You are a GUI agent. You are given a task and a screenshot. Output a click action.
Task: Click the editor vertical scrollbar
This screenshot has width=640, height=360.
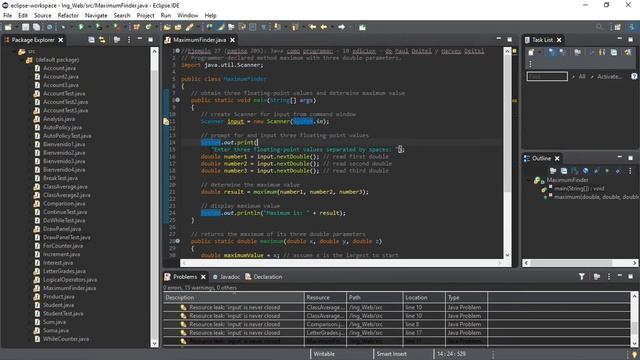[507, 153]
